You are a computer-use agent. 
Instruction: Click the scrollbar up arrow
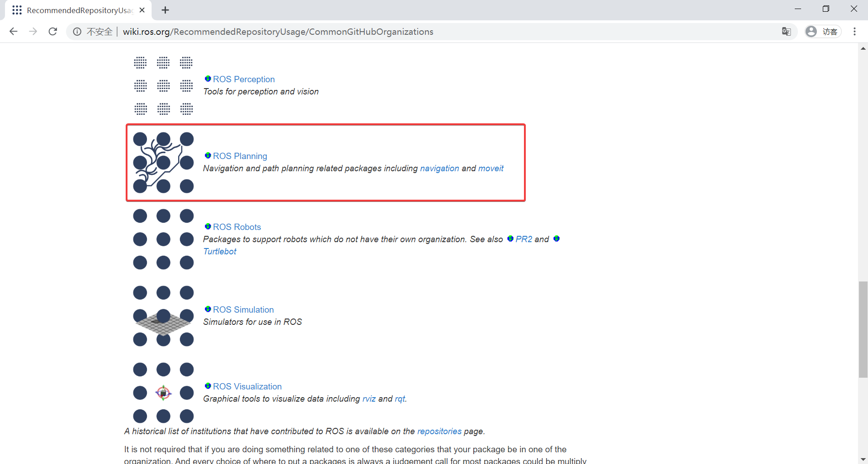(x=863, y=48)
